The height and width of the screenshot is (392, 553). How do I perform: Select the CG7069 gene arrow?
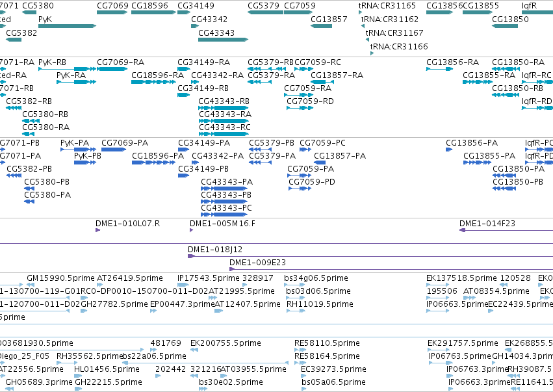(x=112, y=12)
